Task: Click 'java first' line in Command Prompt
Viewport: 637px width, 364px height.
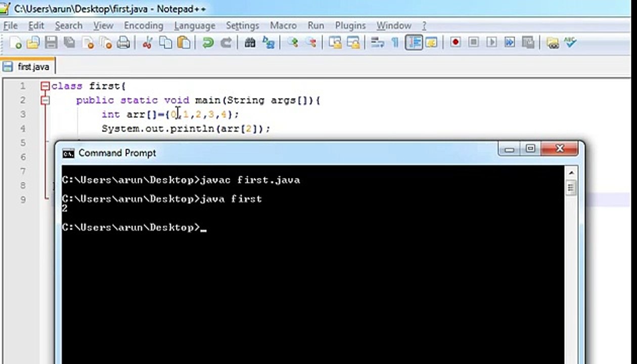Action: (x=162, y=199)
